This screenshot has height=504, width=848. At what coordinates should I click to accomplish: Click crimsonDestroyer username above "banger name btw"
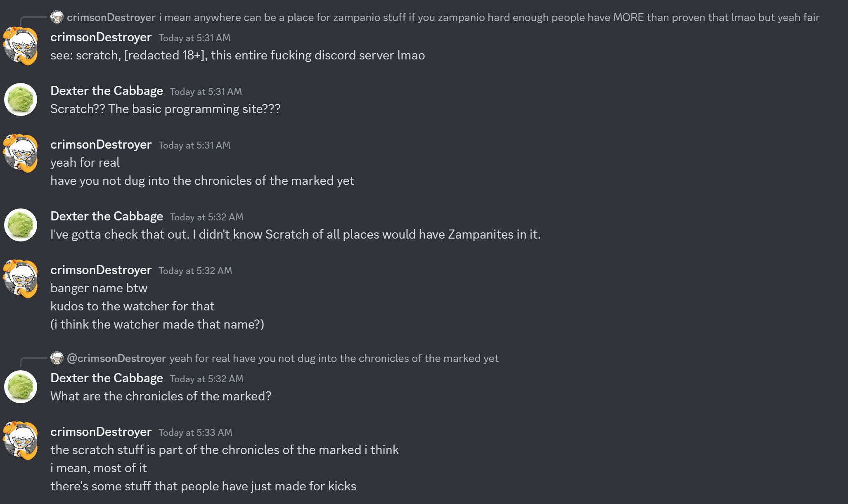(x=101, y=270)
